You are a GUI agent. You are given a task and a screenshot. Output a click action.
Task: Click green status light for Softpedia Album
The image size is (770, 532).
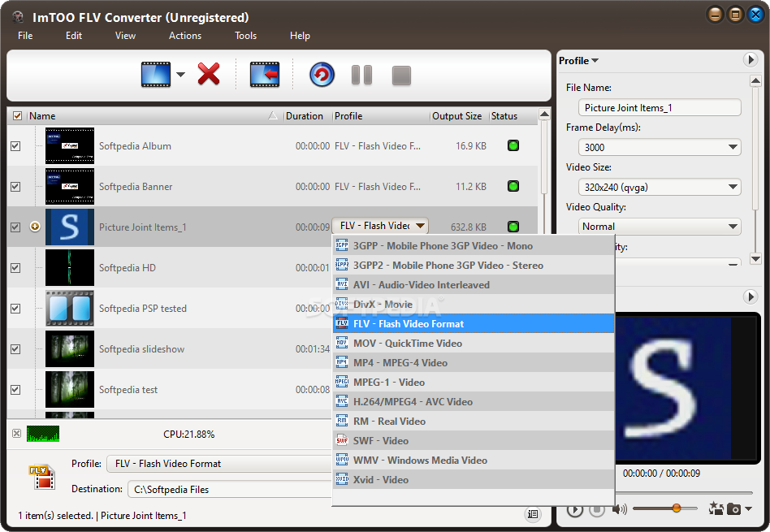tap(513, 145)
